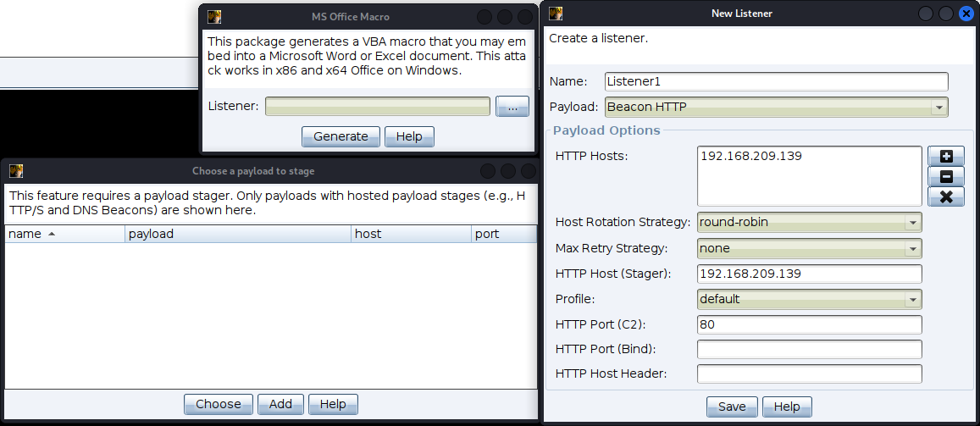Screen dimensions: 980x426
Task: Close the New Listener dialog
Action: pyautogui.click(x=966, y=14)
